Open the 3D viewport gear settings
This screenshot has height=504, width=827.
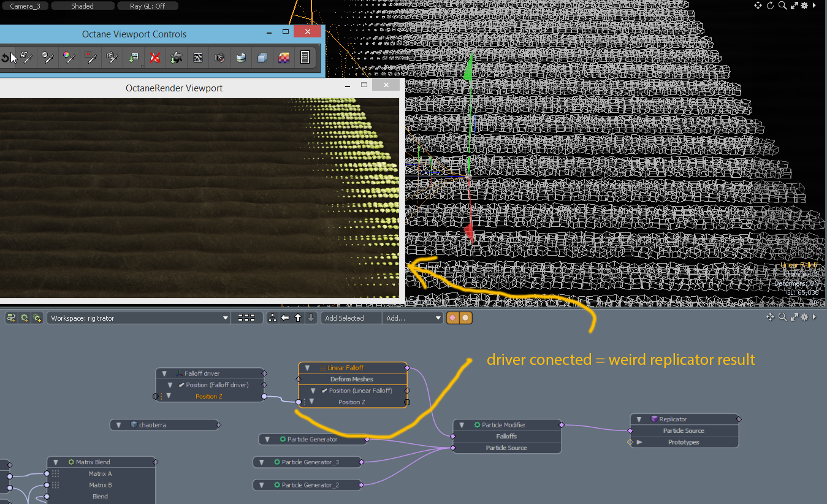804,6
